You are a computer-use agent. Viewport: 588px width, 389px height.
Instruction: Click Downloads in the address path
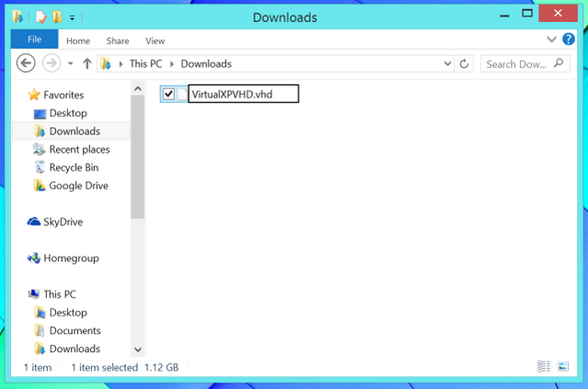click(206, 64)
